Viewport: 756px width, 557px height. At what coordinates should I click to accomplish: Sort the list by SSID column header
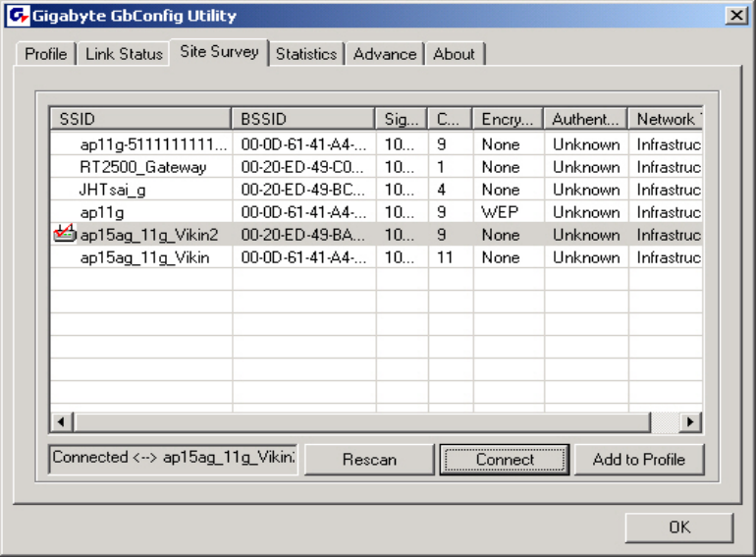pos(140,119)
